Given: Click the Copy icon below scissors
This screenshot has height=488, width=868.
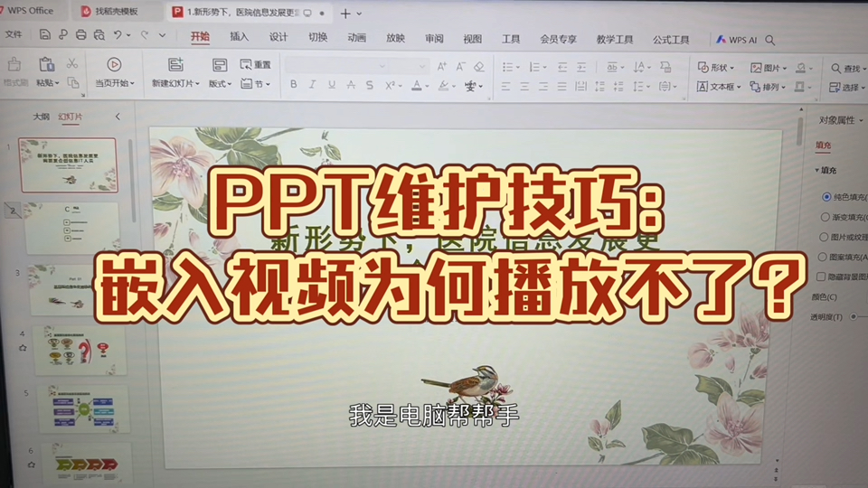Looking at the screenshot, I should [x=73, y=82].
